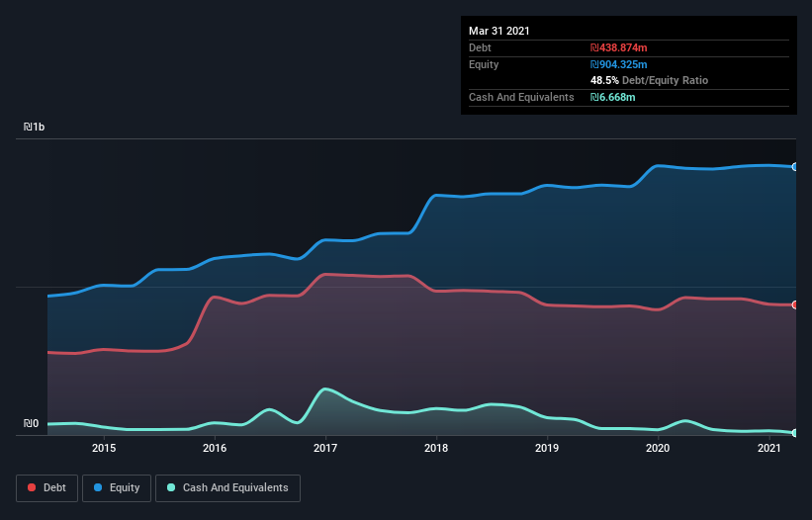Image resolution: width=812 pixels, height=520 pixels.
Task: Click the 2021 x-axis label
Action: click(x=769, y=448)
